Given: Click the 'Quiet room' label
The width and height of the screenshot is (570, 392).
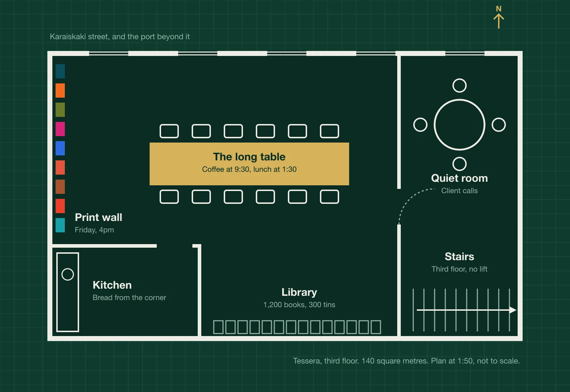Looking at the screenshot, I should 460,178.
